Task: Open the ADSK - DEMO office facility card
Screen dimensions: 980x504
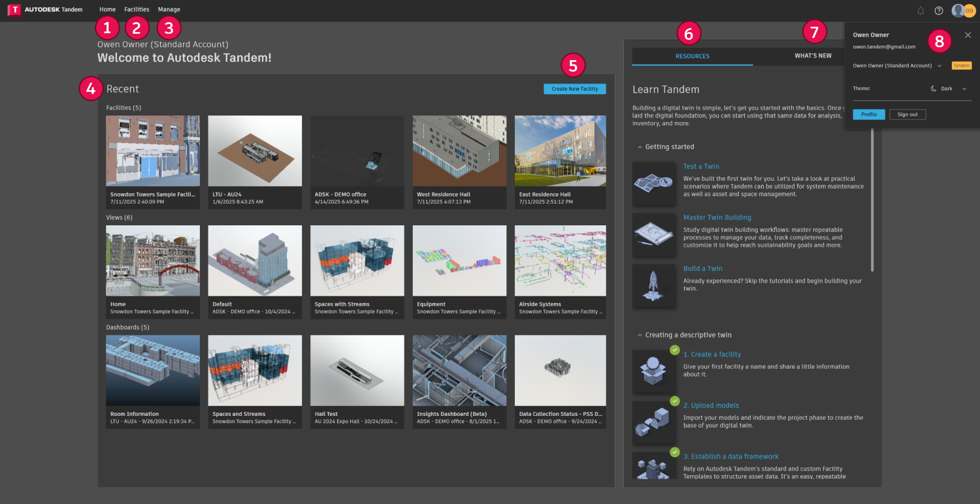Action: click(357, 162)
